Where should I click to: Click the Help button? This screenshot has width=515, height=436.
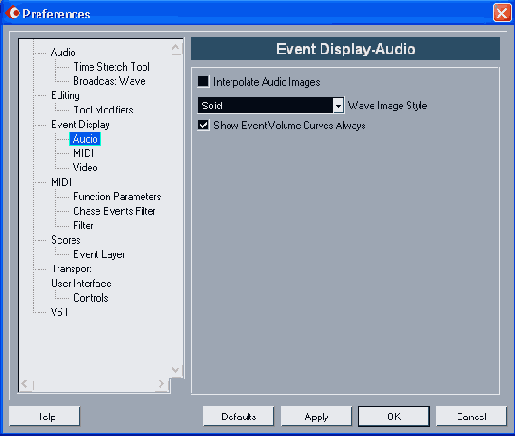(x=44, y=416)
